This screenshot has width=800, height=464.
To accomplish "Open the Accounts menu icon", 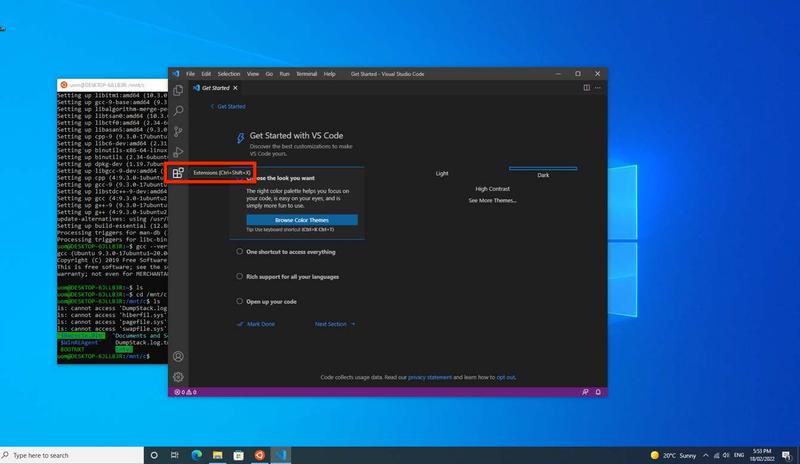I will coord(178,356).
